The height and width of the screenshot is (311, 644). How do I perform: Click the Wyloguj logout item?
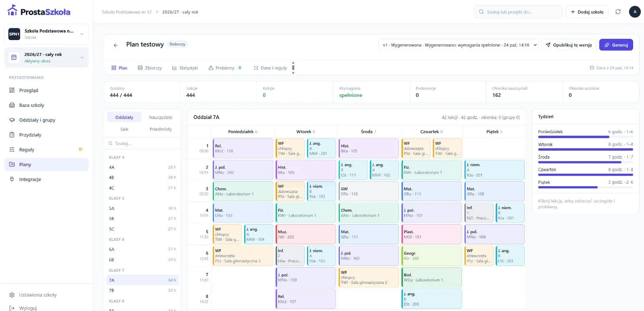[x=46, y=308]
